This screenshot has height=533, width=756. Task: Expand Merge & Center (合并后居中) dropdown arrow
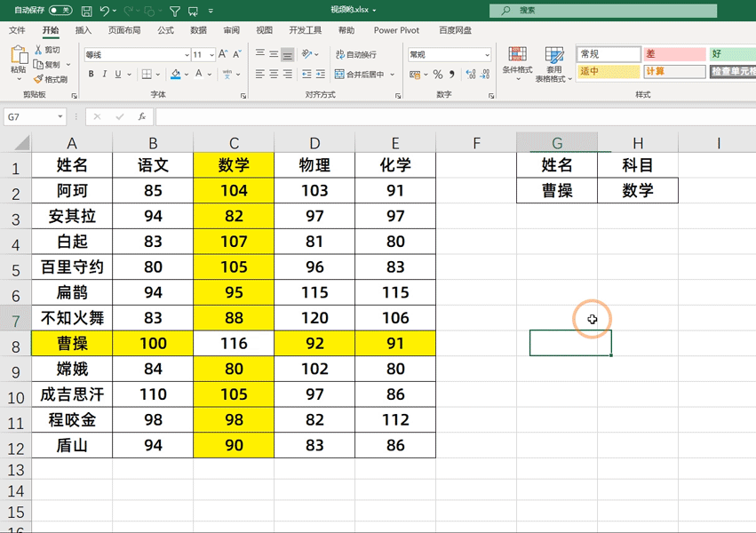point(392,75)
